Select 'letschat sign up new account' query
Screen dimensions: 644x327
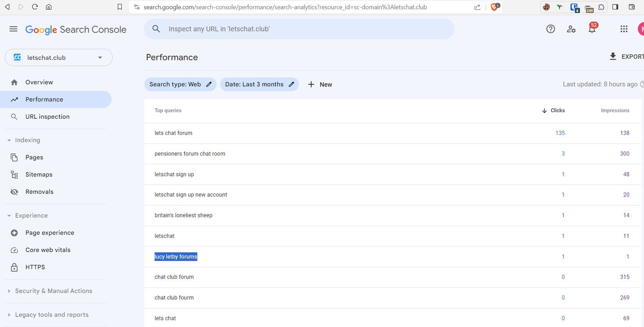(x=191, y=195)
